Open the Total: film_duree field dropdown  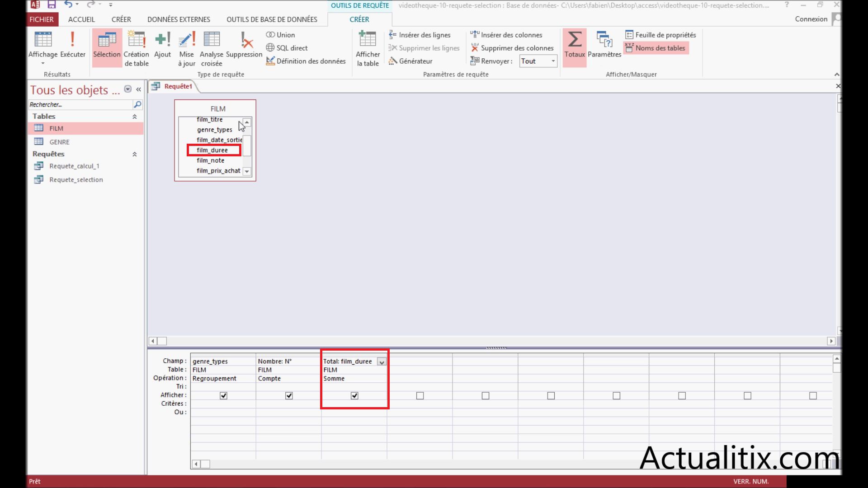point(382,361)
